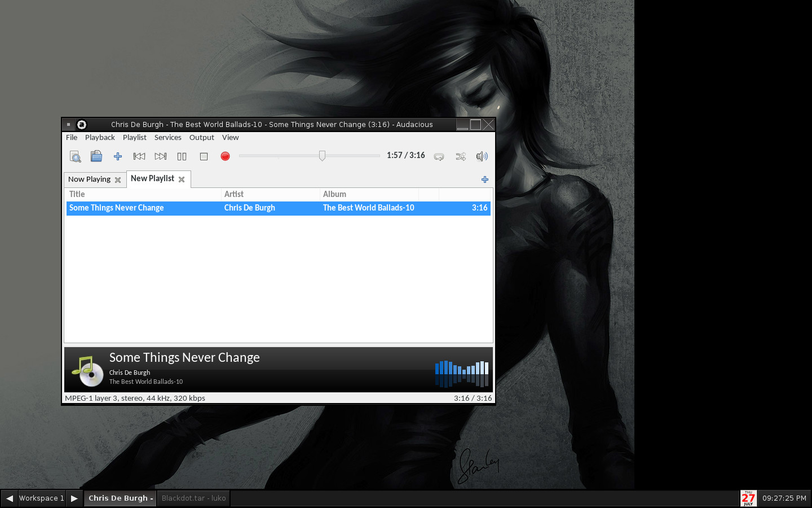812x508 pixels.
Task: Sort by the Title column header
Action: 143,194
